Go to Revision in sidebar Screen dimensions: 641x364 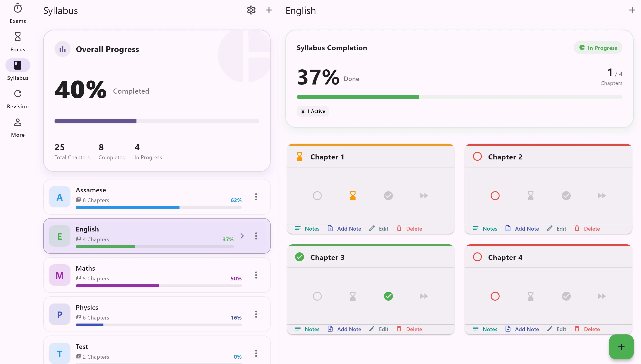pos(18,99)
